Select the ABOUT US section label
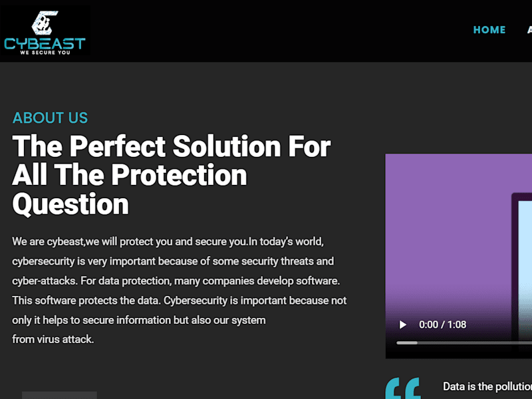The image size is (532, 399). [51, 118]
